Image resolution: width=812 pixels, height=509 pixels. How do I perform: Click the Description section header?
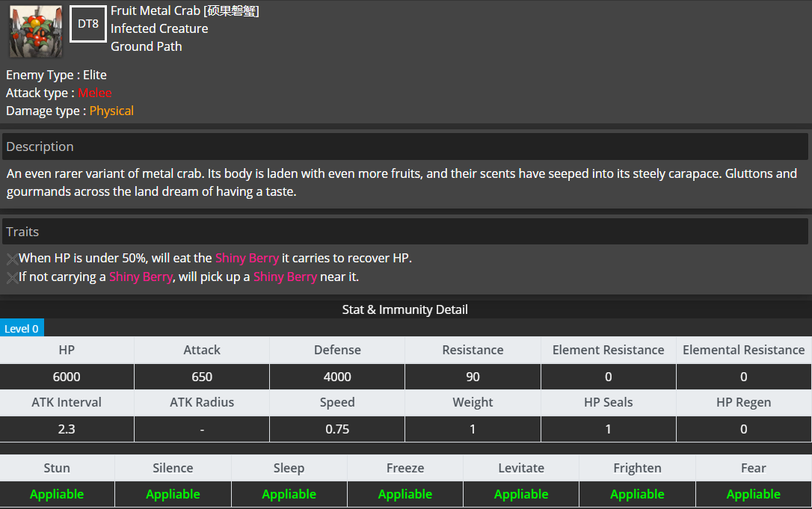point(405,146)
